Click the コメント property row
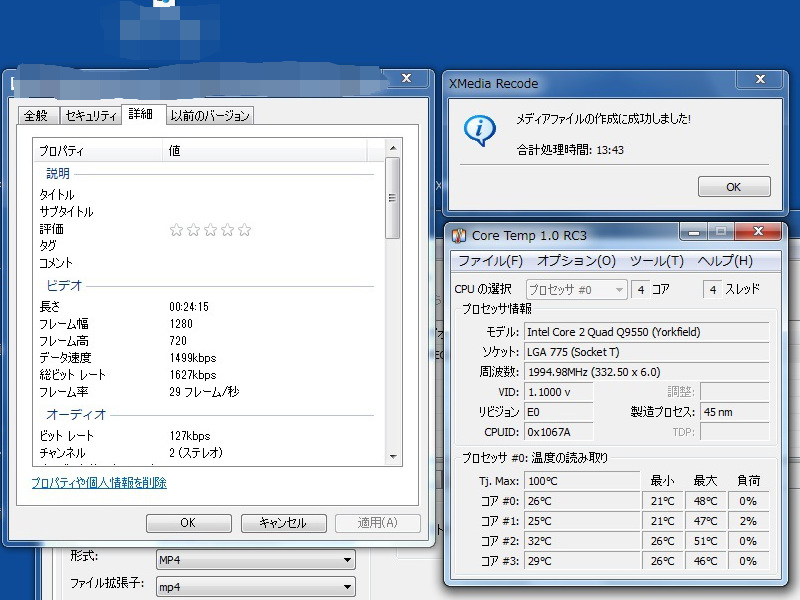The width and height of the screenshot is (800, 600). point(209,263)
